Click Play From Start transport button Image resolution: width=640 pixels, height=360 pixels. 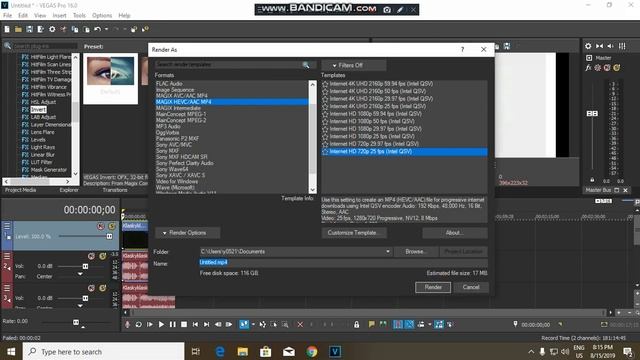[x=150, y=324]
